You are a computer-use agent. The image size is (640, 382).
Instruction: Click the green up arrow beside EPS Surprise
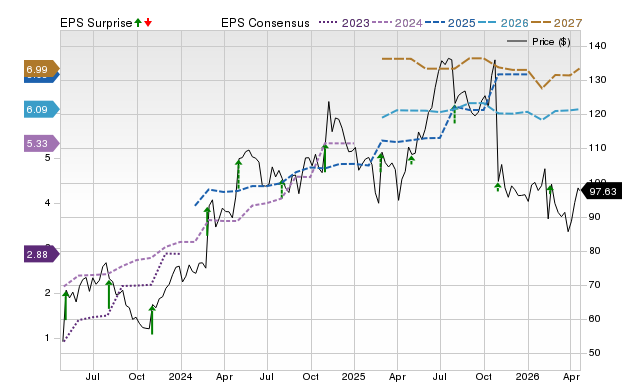pyautogui.click(x=138, y=23)
